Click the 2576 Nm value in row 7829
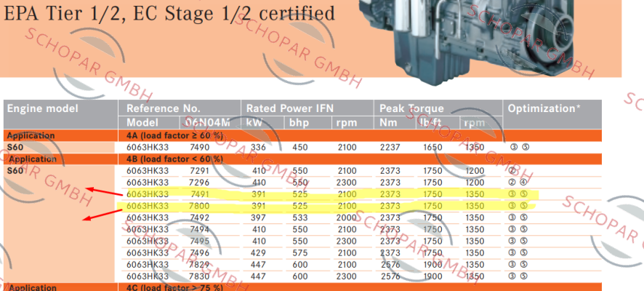The width and height of the screenshot is (644, 291). (390, 264)
